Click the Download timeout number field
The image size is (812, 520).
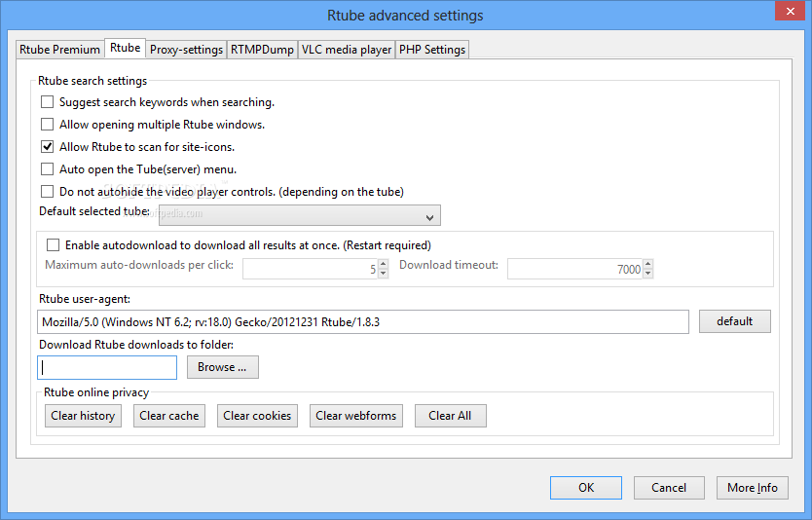click(575, 269)
